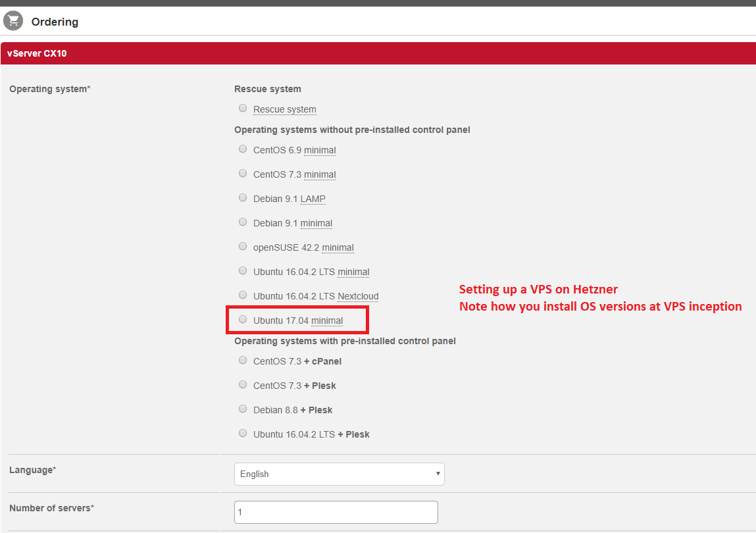
Task: Click the 'Nextcloud' underlined link
Action: 358,296
